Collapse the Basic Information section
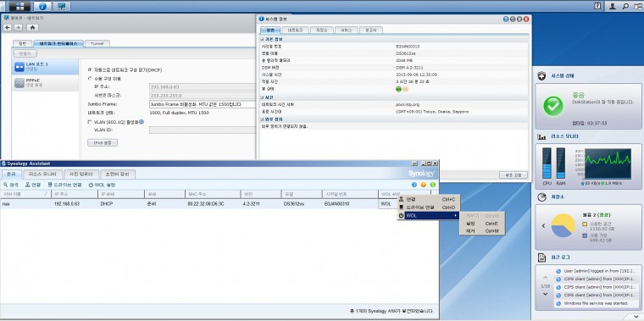The height and width of the screenshot is (321, 644). [262, 39]
